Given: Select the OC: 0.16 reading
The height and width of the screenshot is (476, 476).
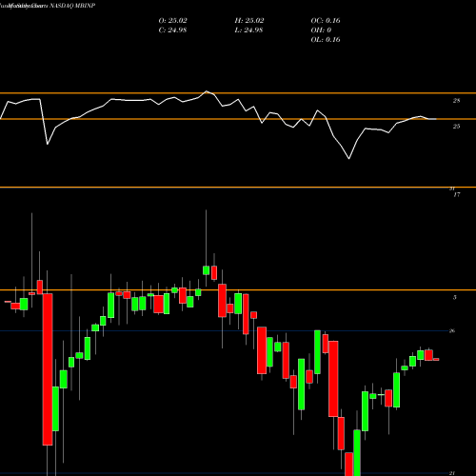Looking at the screenshot, I should tap(326, 21).
